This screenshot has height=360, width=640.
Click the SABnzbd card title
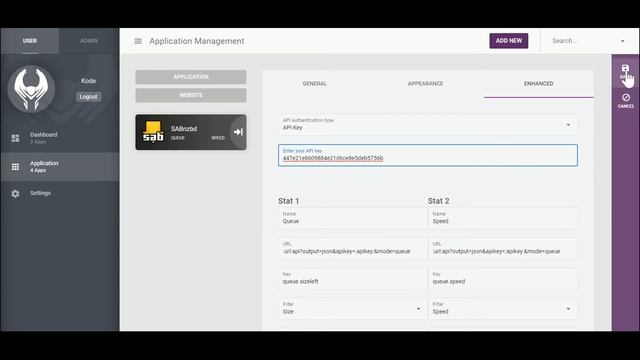[x=184, y=129]
